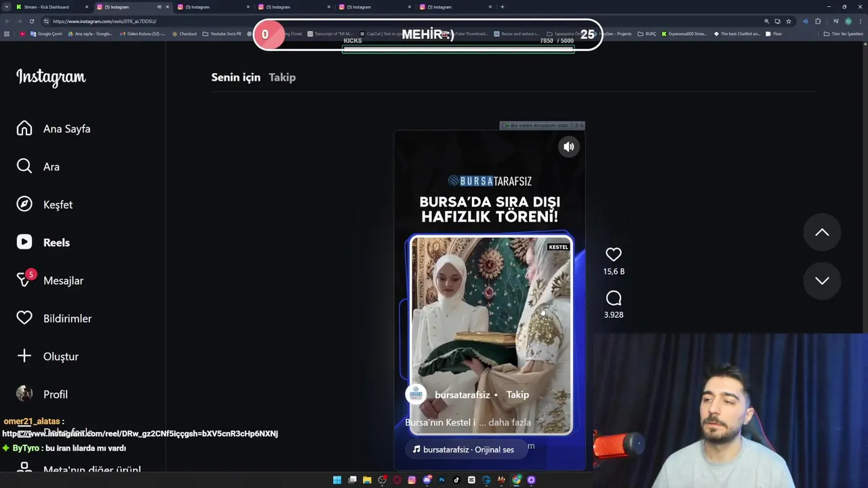868x488 pixels.
Task: Click comment count 3.928
Action: coord(614,314)
